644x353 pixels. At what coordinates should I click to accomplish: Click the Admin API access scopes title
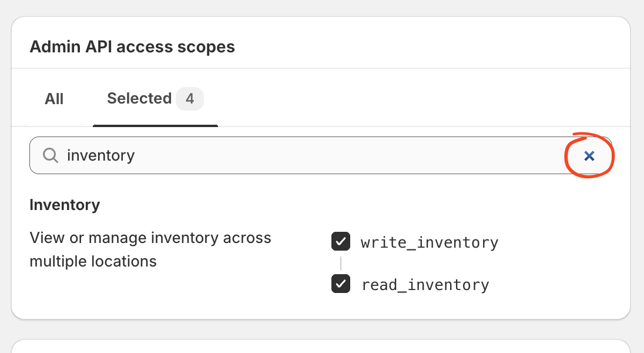coord(132,46)
